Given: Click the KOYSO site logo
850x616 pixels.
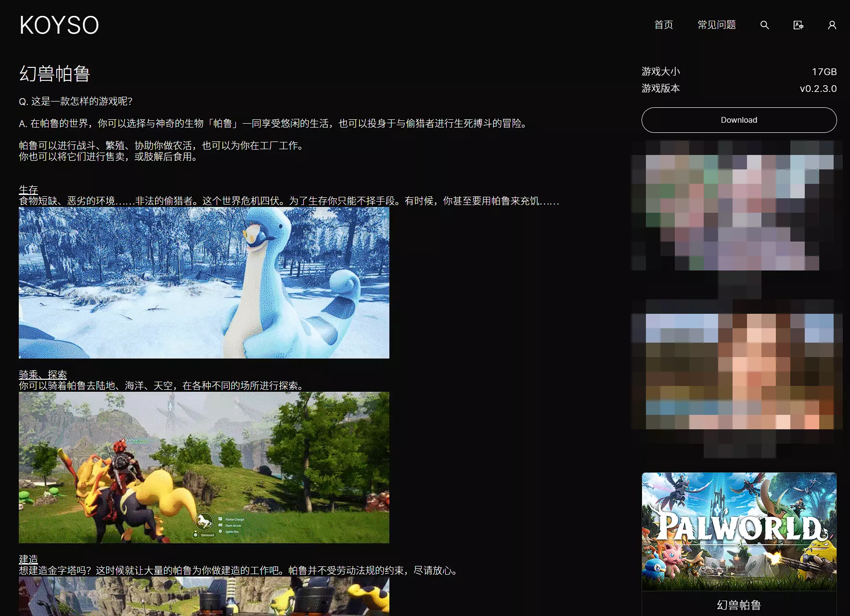Looking at the screenshot, I should (x=59, y=25).
